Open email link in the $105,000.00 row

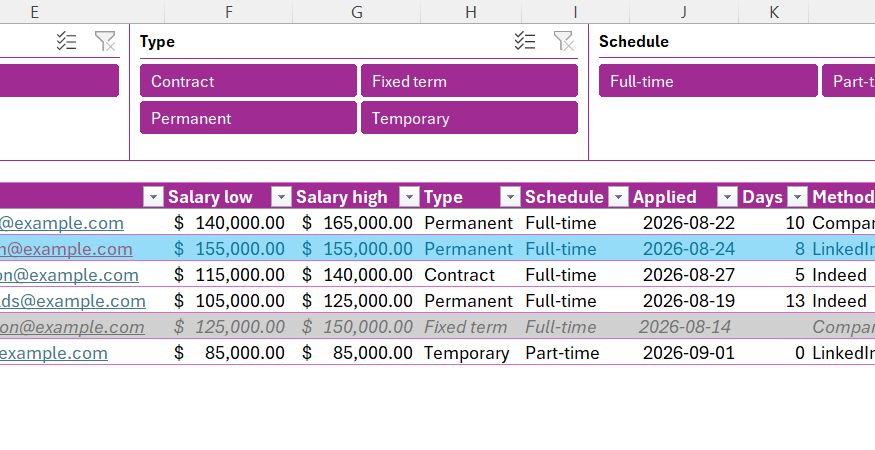(73, 301)
